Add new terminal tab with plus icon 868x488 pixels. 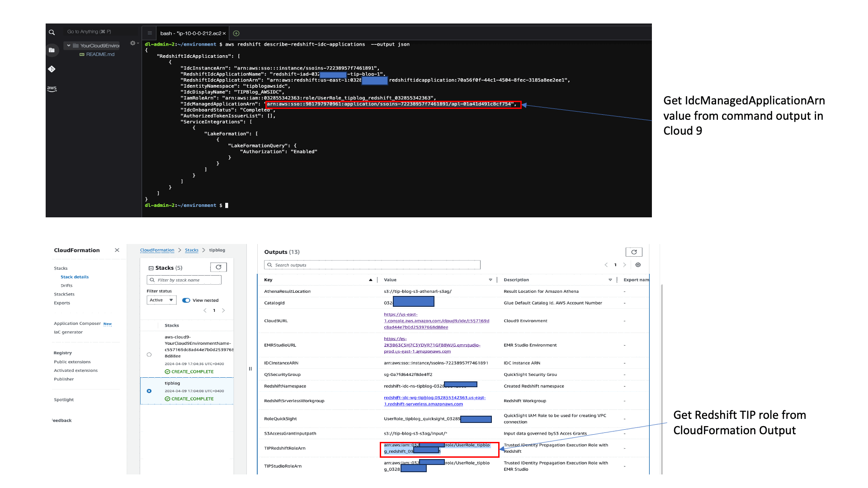[236, 33]
